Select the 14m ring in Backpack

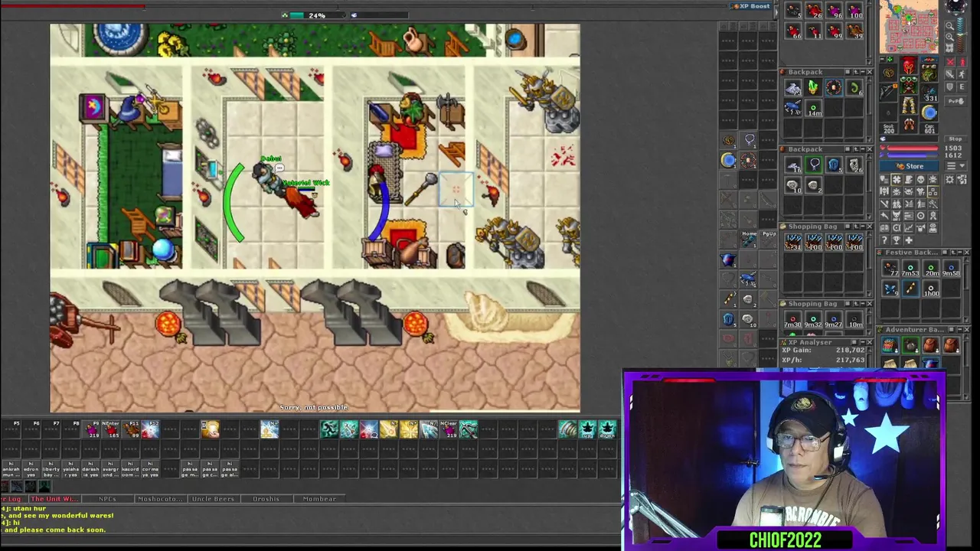tap(815, 109)
